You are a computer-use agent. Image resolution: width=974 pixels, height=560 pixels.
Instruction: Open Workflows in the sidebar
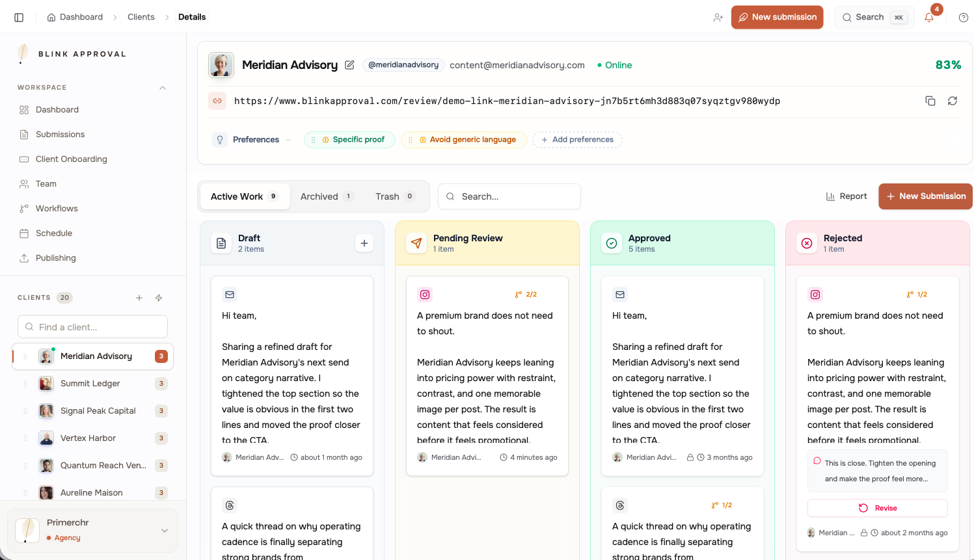[57, 209]
